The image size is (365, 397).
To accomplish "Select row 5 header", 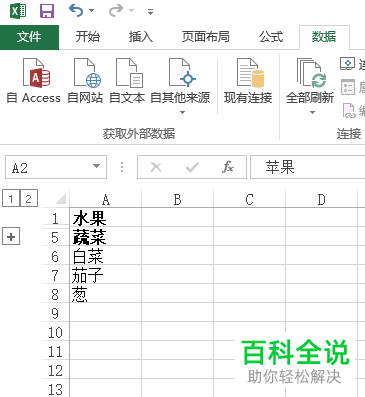I will 55,237.
